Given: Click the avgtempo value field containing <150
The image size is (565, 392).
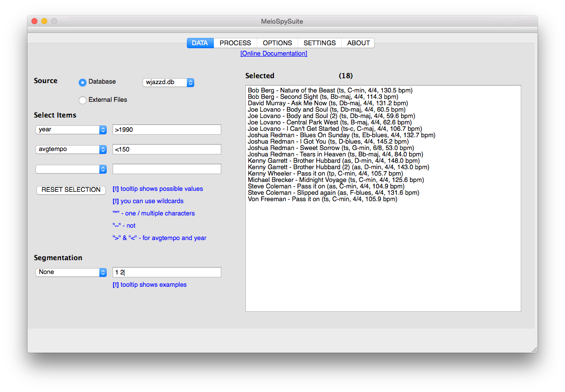Looking at the screenshot, I should 167,149.
